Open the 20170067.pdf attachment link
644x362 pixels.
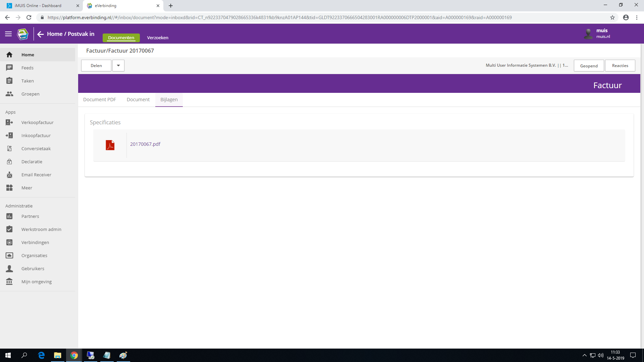pyautogui.click(x=145, y=144)
